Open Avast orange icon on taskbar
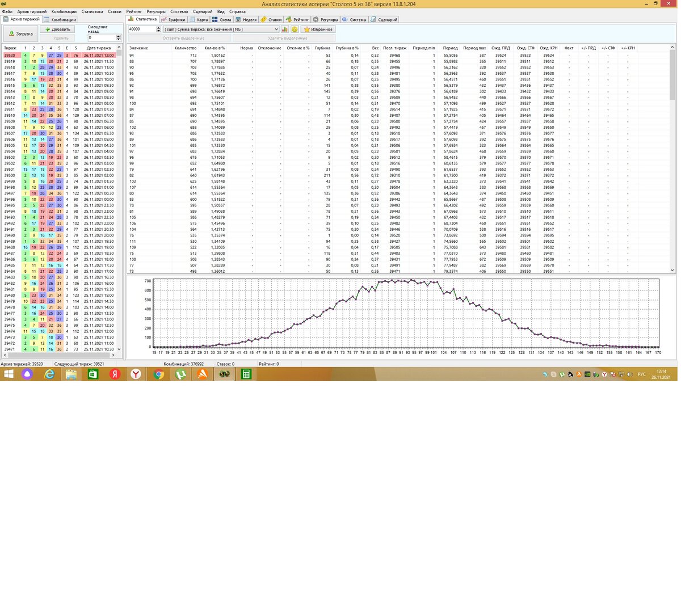This screenshot has width=681, height=616. (x=202, y=374)
